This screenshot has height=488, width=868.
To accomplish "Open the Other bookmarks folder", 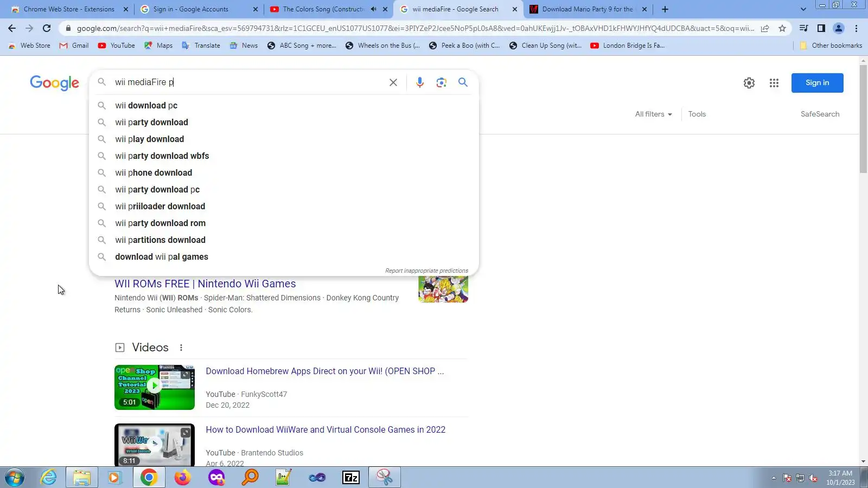I will (831, 46).
